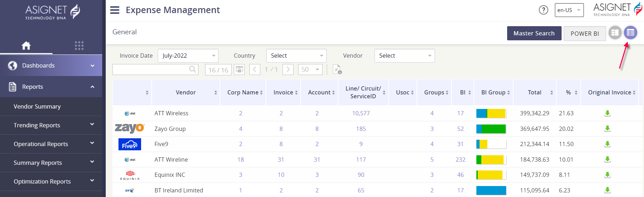Screen dimensions: 644x197
Task: Click the search magnifier icon
Action: pos(193,69)
